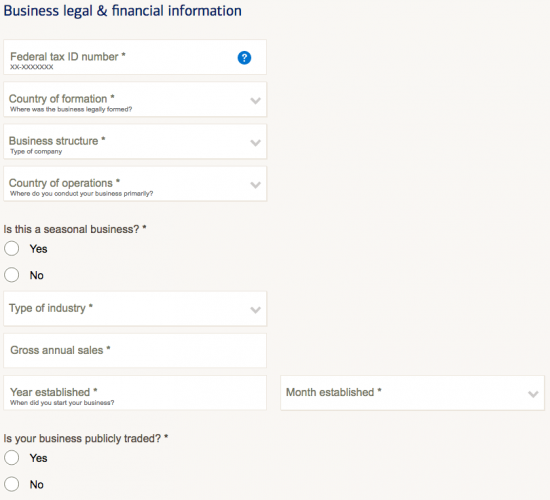Open the Country of formation dropdown

(135, 99)
